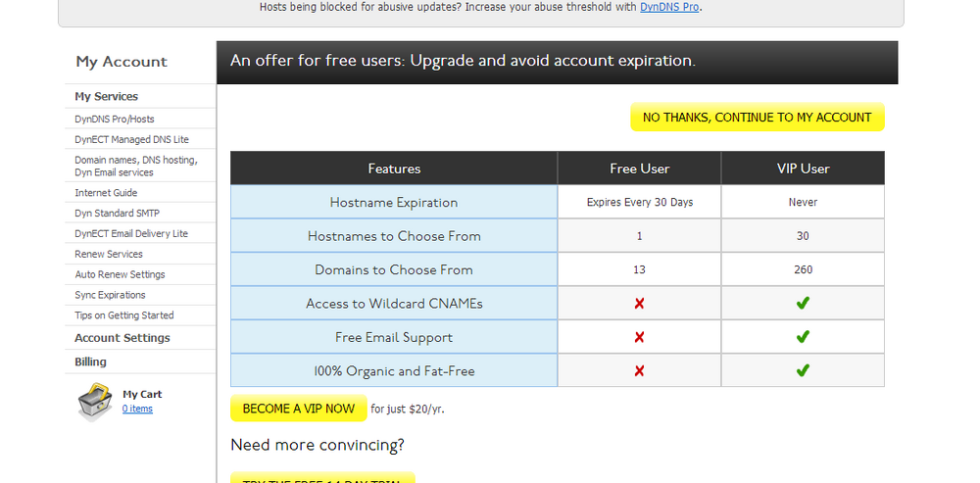Click the My Cart label

coord(142,394)
